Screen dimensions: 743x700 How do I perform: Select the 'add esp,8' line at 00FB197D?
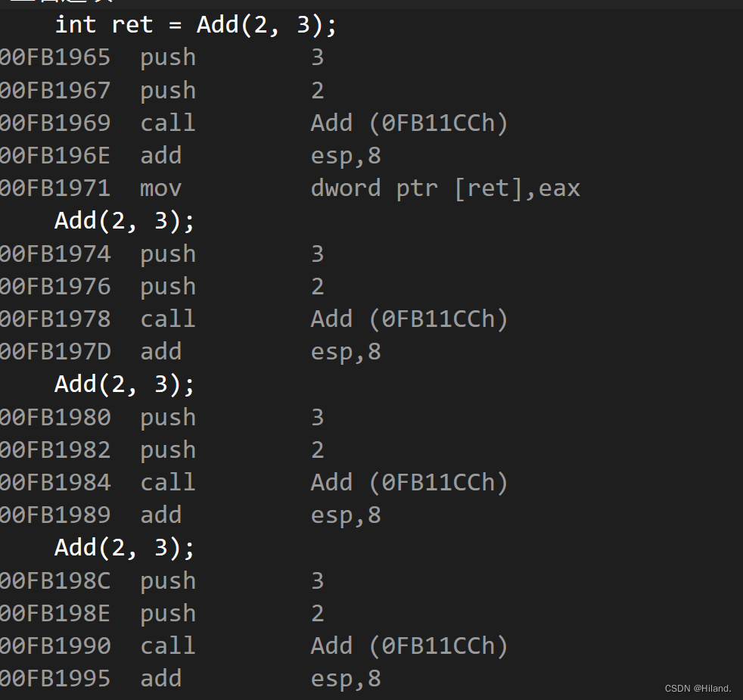tap(160, 352)
